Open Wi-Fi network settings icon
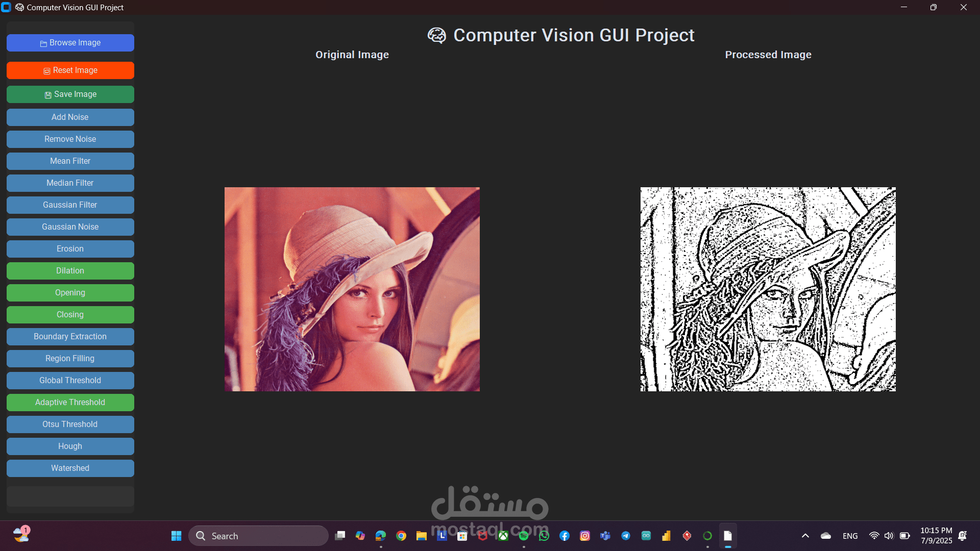Image resolution: width=980 pixels, height=551 pixels. coord(874,536)
